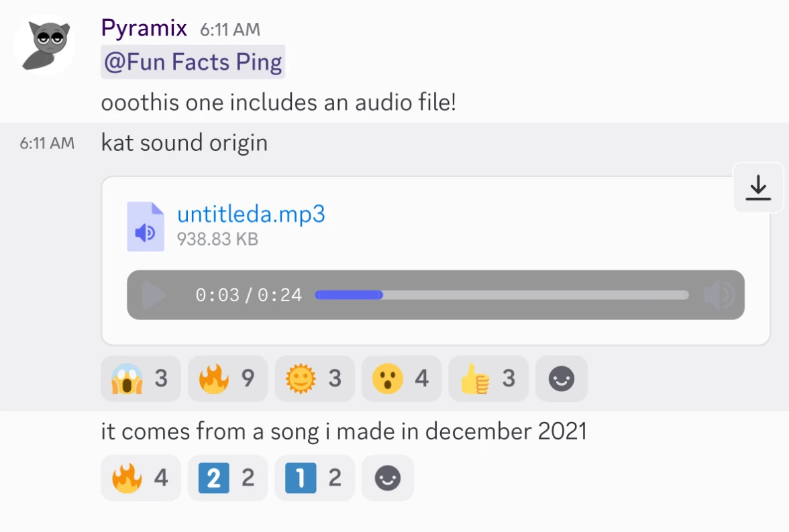Add reaction to the audio message
Viewport: 789px width, 532px height.
click(562, 379)
